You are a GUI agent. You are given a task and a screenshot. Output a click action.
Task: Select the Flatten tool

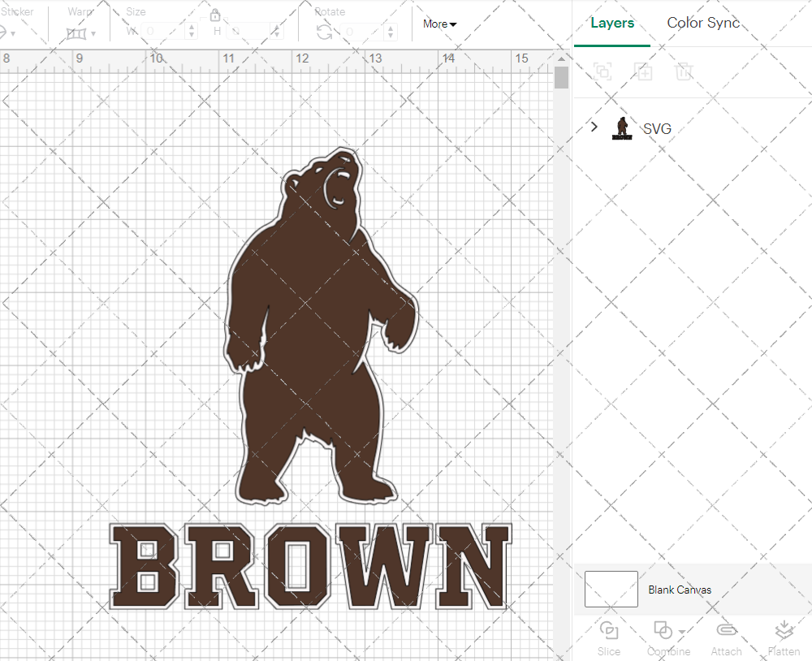[x=784, y=637]
